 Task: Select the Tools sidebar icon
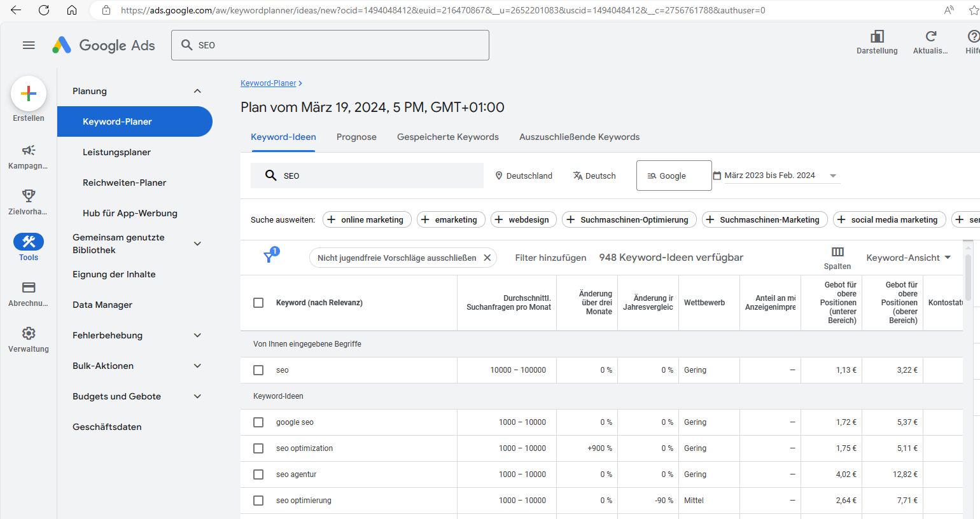[29, 242]
